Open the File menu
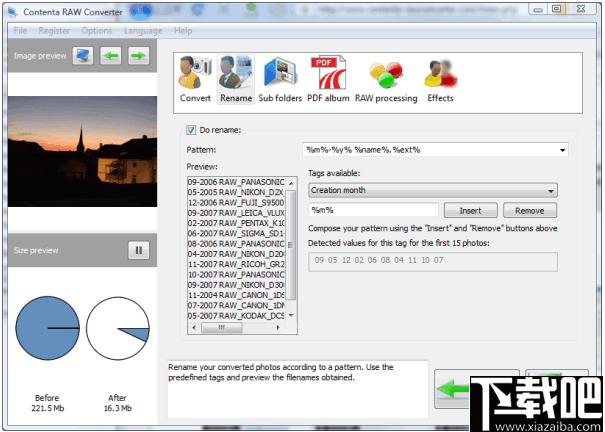605x432 pixels. pos(20,30)
